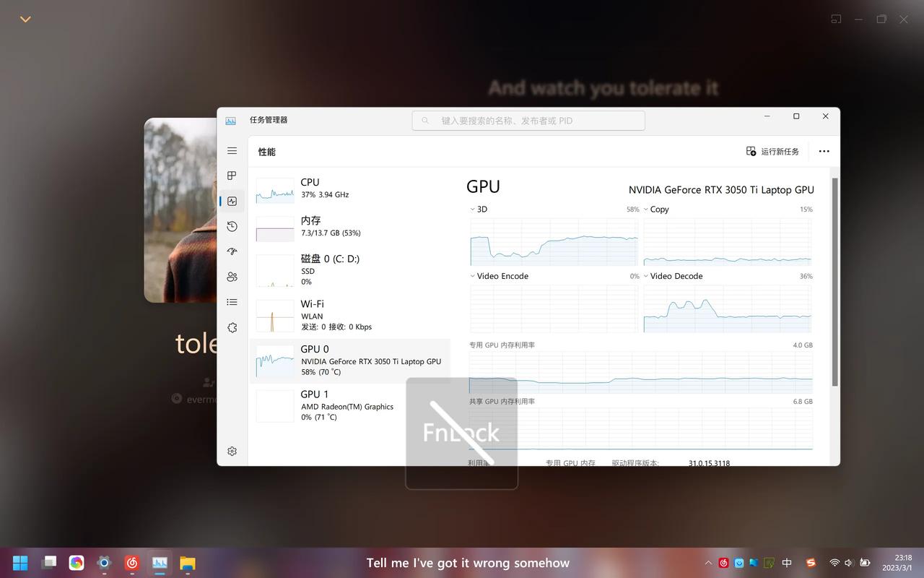Viewport: 924px width, 578px height.
Task: Collapse the music player with the orange chevron
Action: tap(25, 20)
